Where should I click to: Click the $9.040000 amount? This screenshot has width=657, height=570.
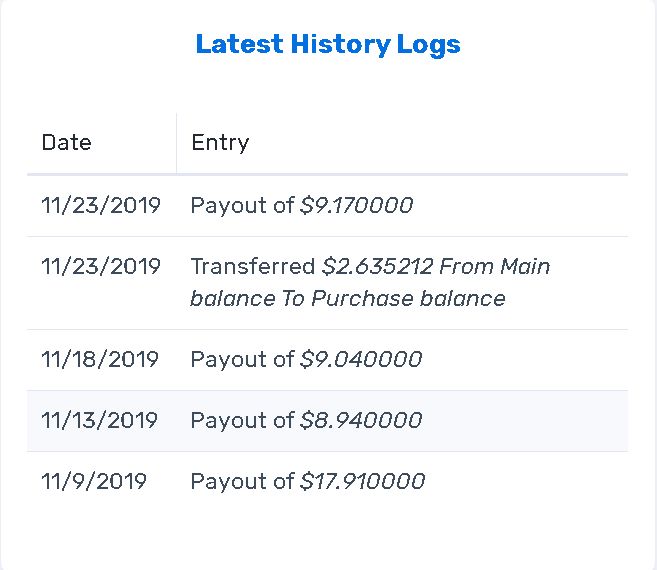361,360
